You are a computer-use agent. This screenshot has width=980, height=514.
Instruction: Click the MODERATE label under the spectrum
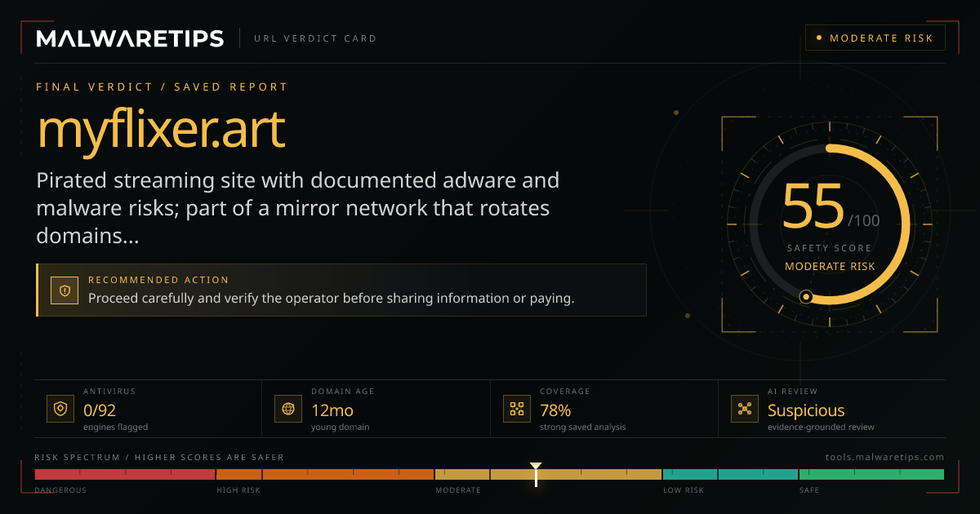pyautogui.click(x=458, y=490)
